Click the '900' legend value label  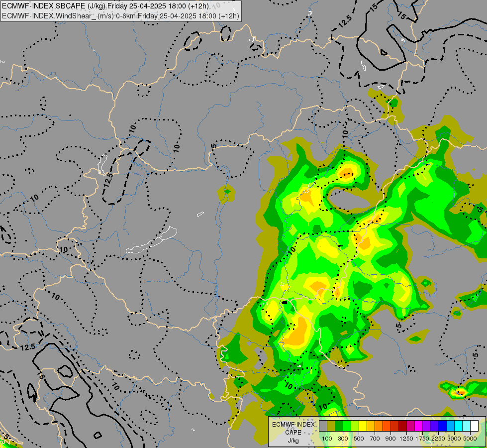[x=390, y=439]
